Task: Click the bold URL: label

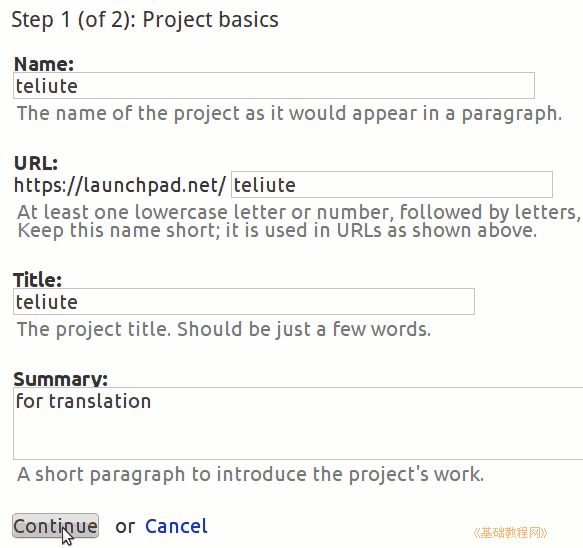Action: pos(36,163)
